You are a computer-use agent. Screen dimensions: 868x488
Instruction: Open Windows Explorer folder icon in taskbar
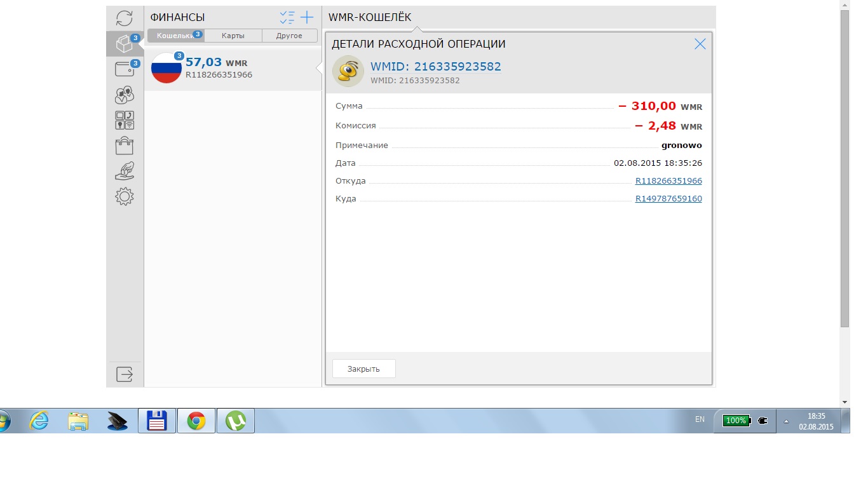click(78, 421)
